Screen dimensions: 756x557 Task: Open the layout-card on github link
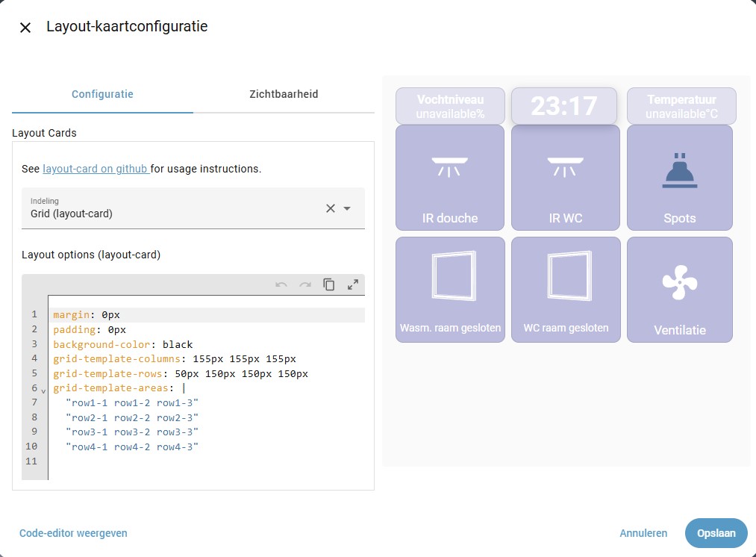96,169
